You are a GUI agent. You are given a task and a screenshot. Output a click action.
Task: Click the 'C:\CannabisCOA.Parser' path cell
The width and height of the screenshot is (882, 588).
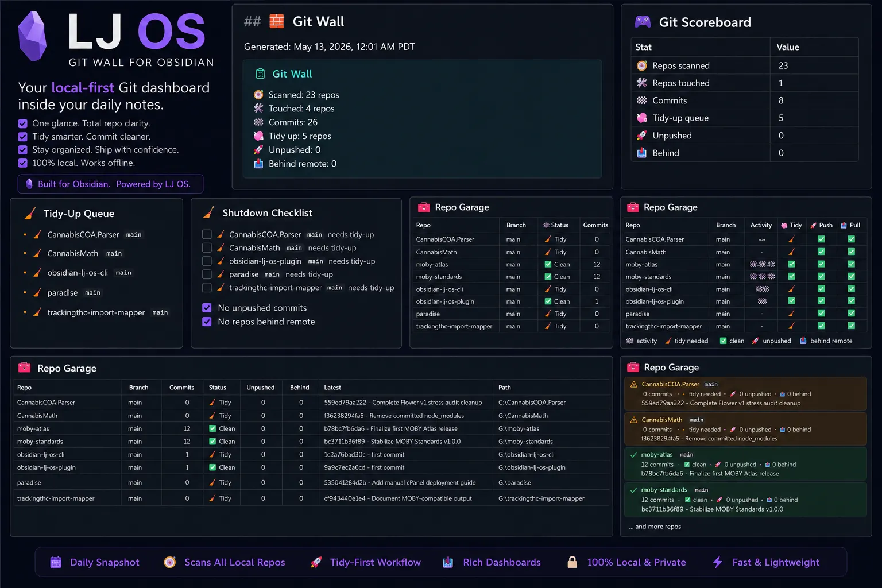coord(532,403)
